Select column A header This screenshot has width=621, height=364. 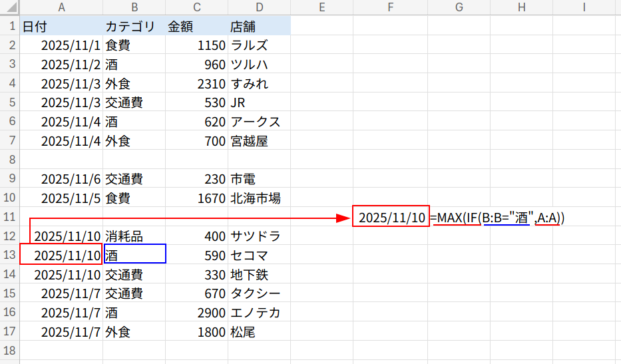61,7
